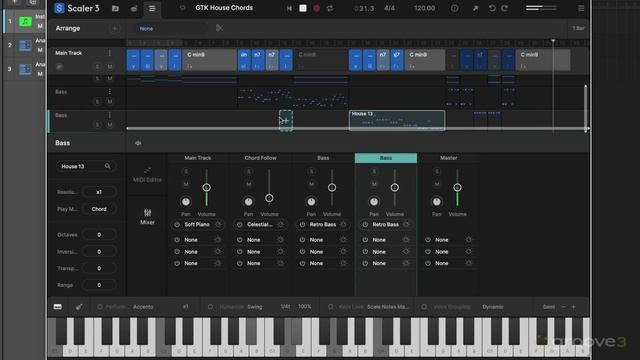The image size is (640, 360).
Task: Click the Inversion value field
Action: pos(99,252)
